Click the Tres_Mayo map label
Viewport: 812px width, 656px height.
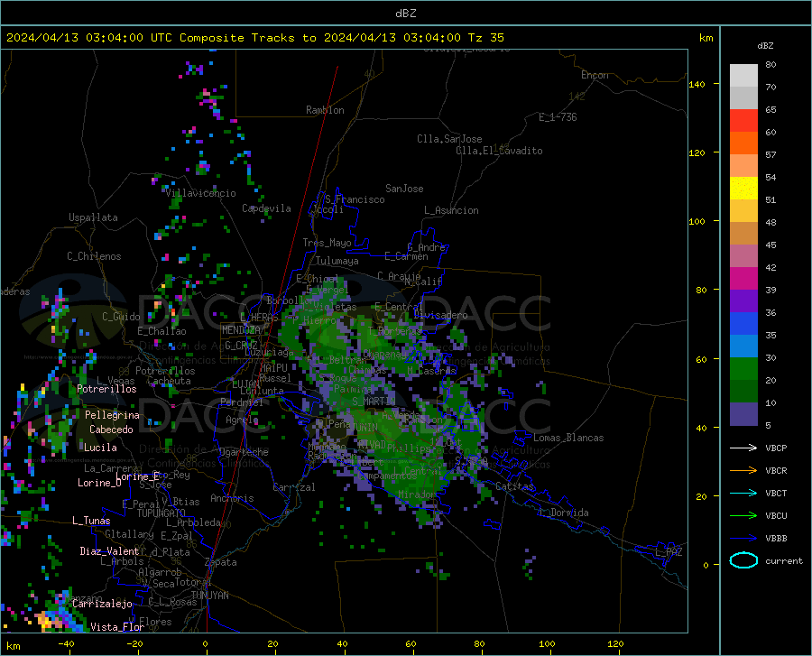[327, 243]
